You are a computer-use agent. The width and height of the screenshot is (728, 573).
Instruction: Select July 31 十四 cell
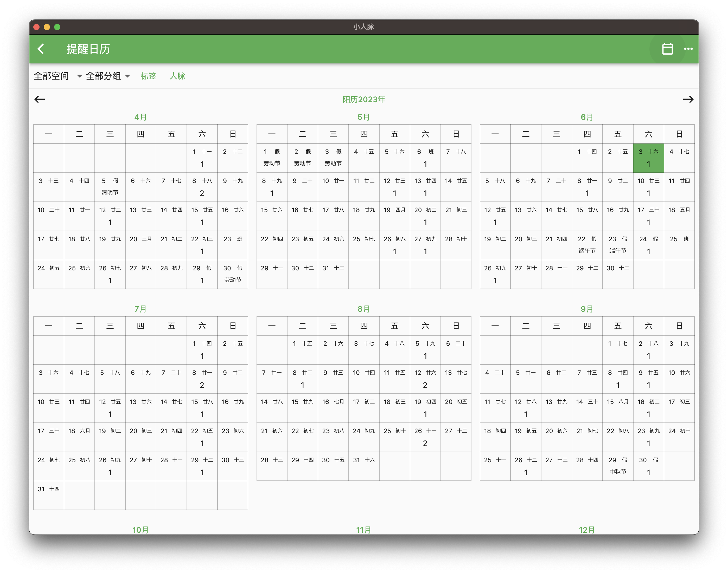pos(49,496)
